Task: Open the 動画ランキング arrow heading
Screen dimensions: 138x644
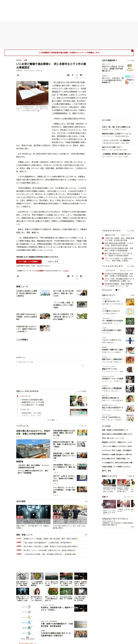Action: [x=109, y=476]
